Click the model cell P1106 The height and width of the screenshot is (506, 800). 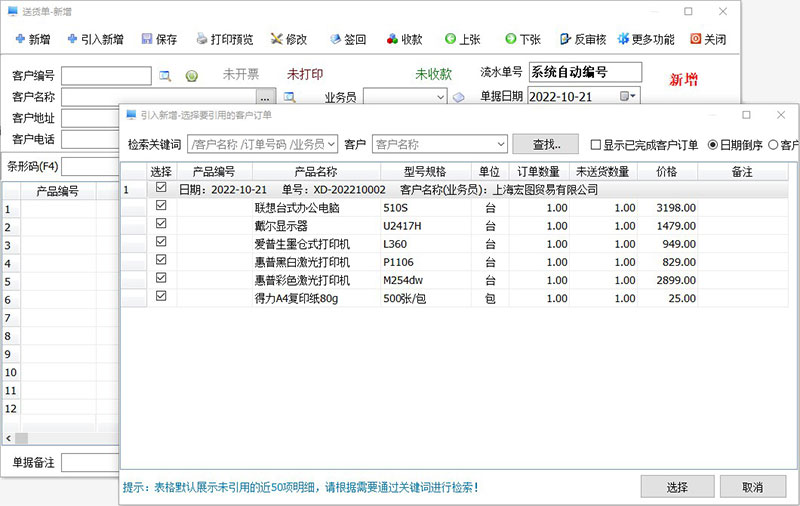tap(426, 262)
